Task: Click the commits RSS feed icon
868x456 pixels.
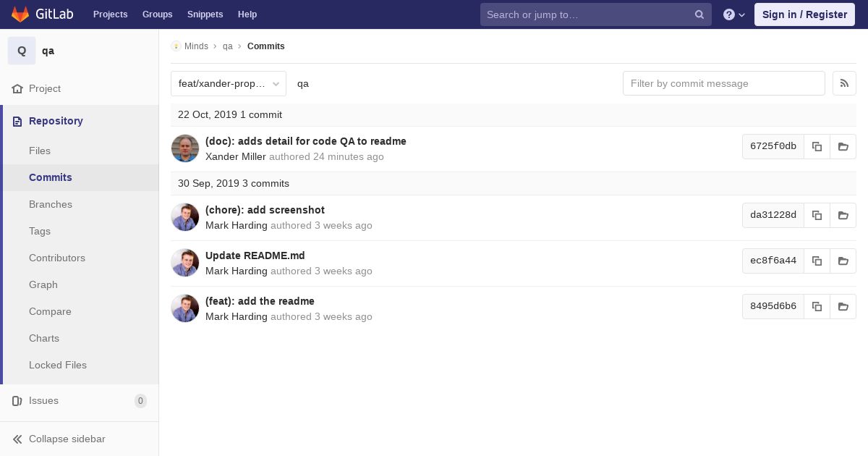Action: (x=844, y=83)
